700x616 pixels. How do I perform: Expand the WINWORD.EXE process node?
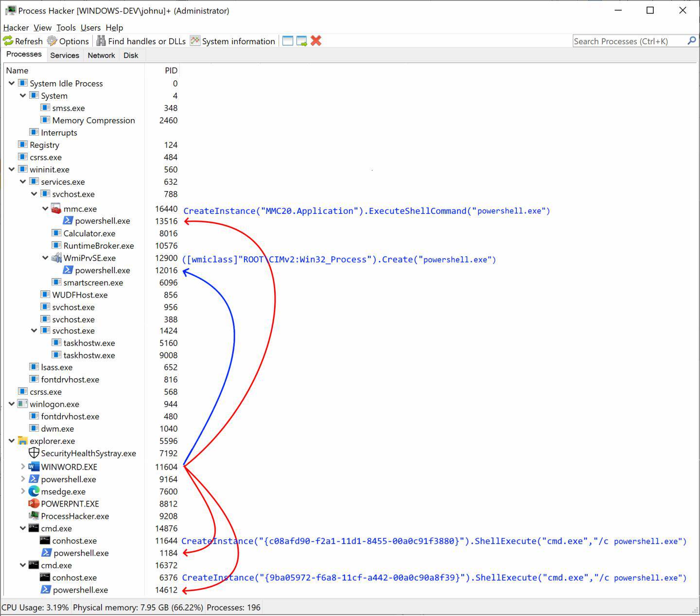23,467
